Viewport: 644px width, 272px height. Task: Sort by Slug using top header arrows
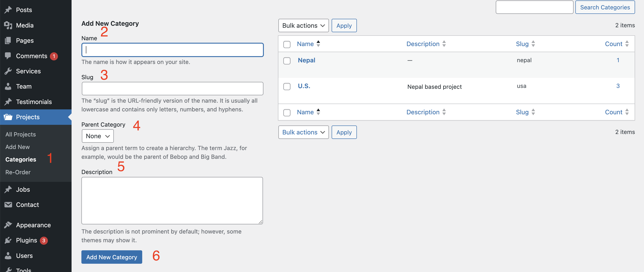533,44
